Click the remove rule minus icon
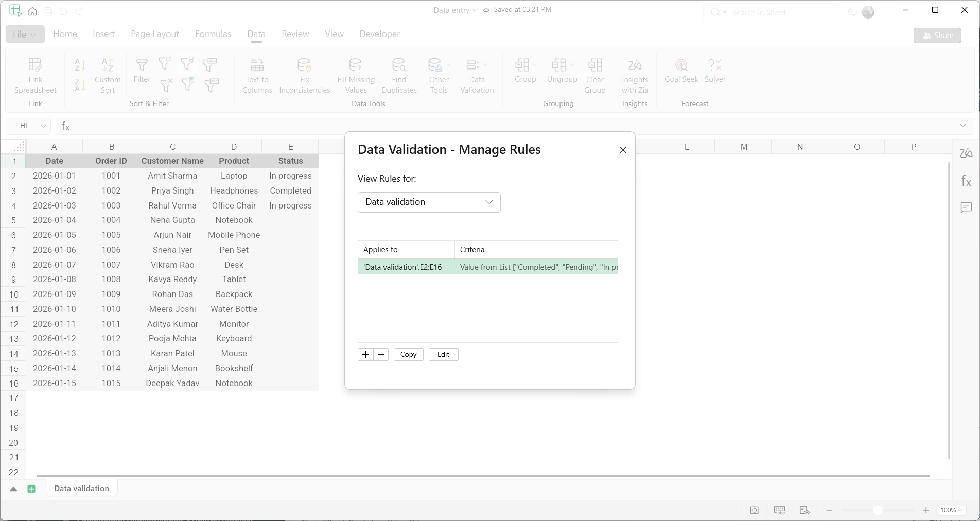This screenshot has width=980, height=521. tap(381, 354)
